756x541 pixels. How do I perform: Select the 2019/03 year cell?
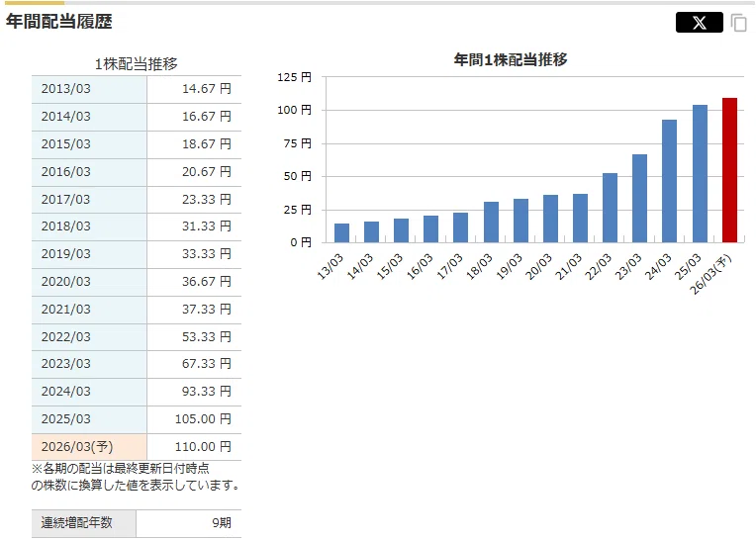coord(89,254)
